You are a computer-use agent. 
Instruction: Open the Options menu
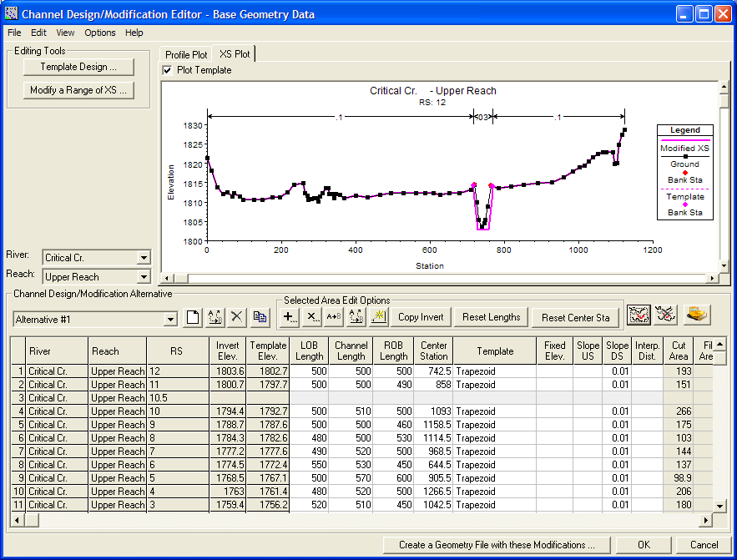pyautogui.click(x=100, y=33)
